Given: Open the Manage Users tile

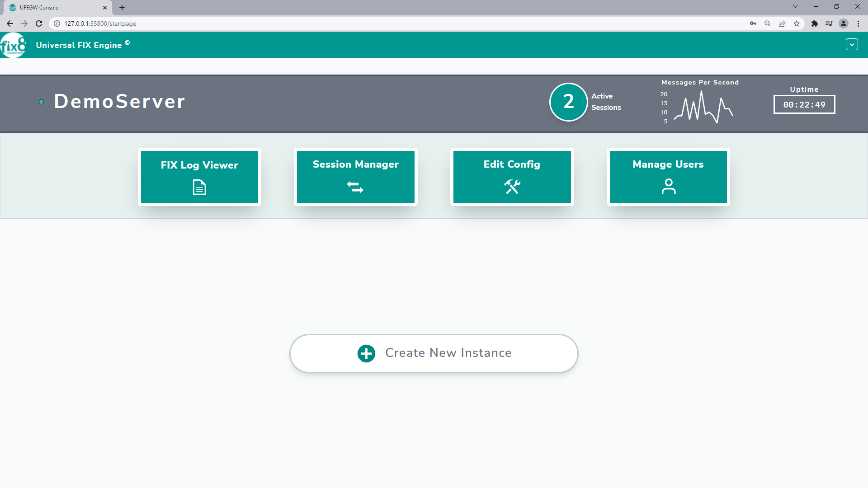Looking at the screenshot, I should pos(668,177).
